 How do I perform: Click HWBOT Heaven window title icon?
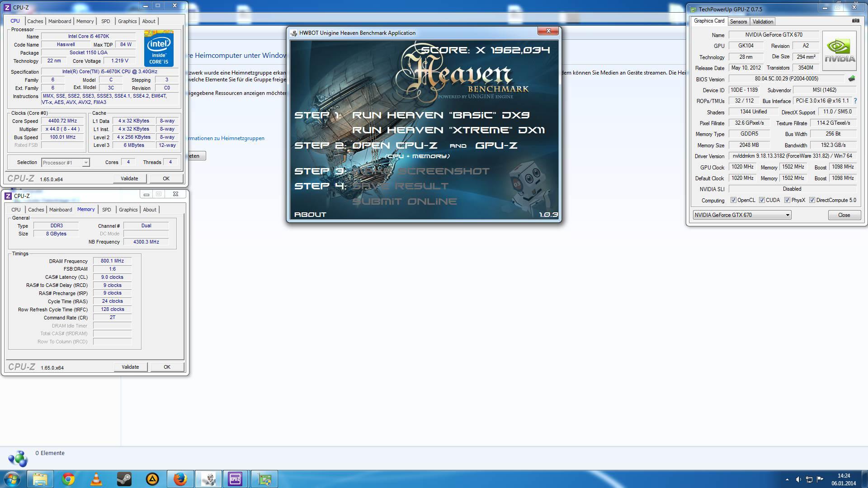[x=294, y=33]
